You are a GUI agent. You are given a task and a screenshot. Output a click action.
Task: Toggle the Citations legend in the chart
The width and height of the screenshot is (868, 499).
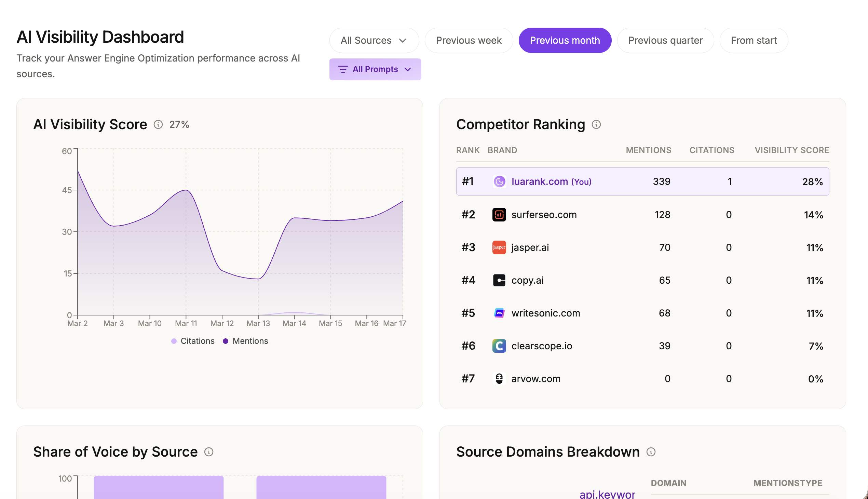(193, 341)
